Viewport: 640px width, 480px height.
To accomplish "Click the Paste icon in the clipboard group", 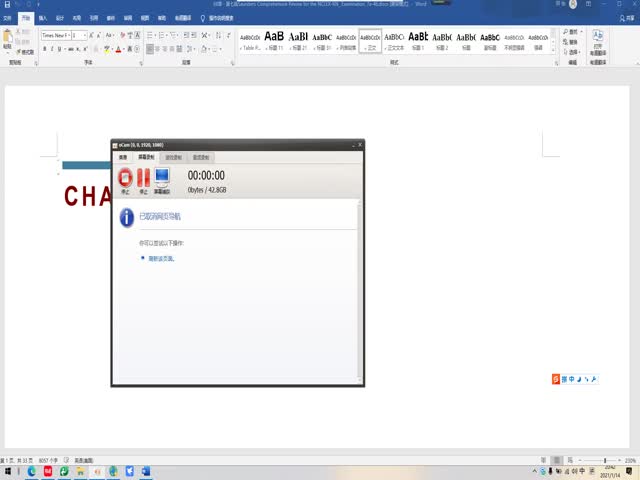I will click(8, 40).
